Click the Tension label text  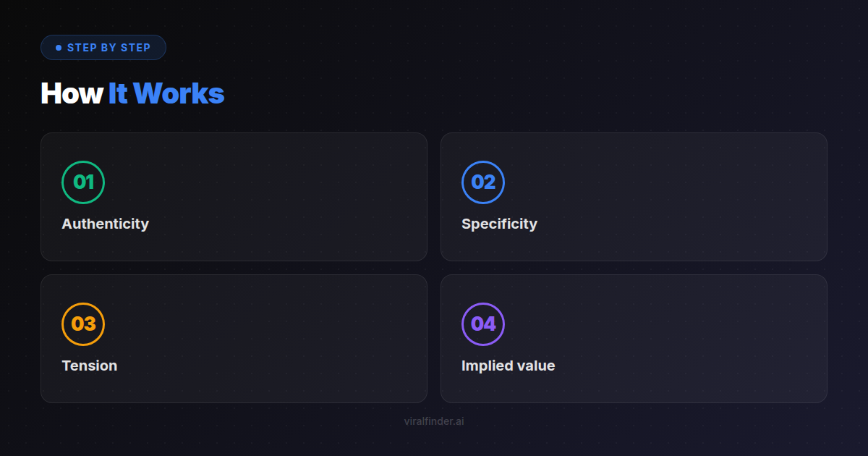click(90, 366)
